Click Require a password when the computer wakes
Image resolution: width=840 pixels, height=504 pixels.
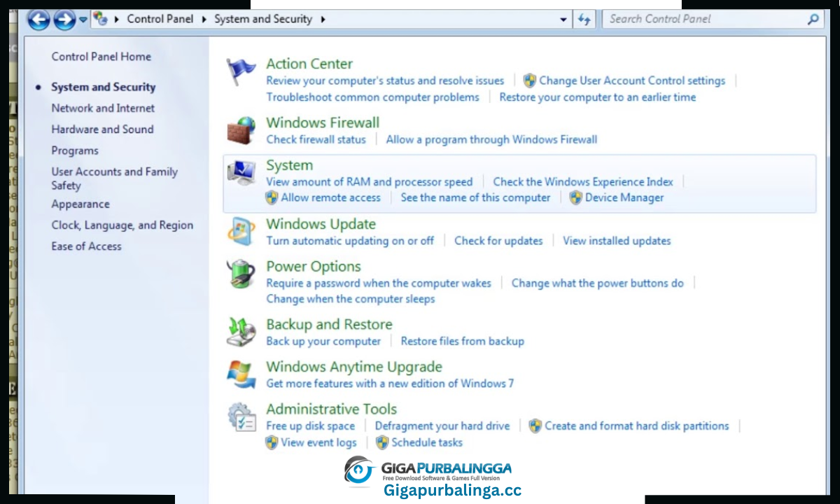[379, 283]
